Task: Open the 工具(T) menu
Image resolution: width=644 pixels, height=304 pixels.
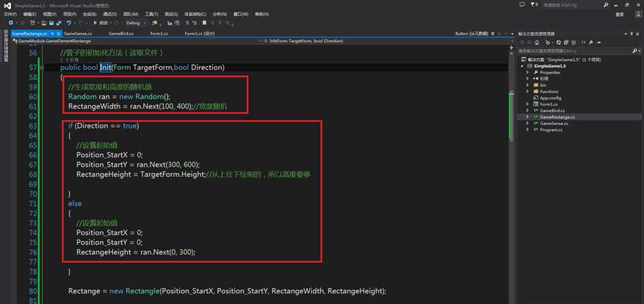Action: coord(151,14)
